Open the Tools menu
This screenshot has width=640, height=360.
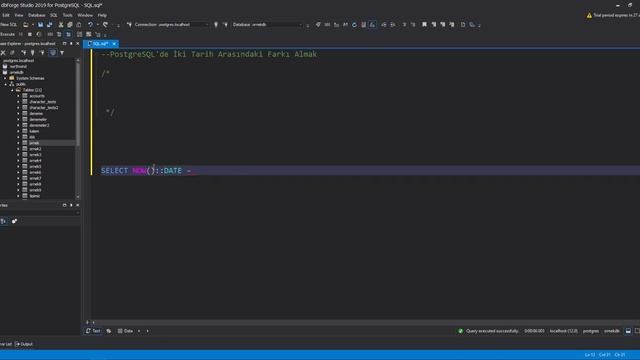(x=67, y=15)
